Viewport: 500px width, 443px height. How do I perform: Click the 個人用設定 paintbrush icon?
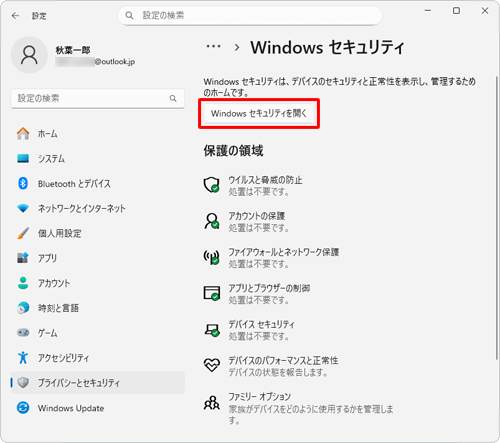click(23, 233)
